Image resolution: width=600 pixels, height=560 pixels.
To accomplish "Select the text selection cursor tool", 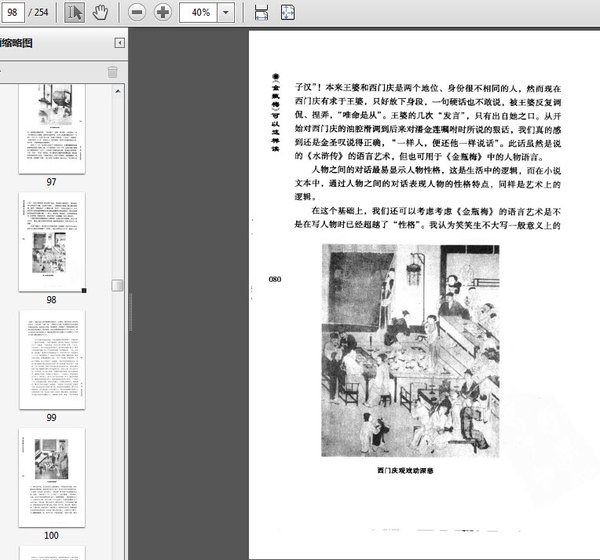I will coord(74,12).
